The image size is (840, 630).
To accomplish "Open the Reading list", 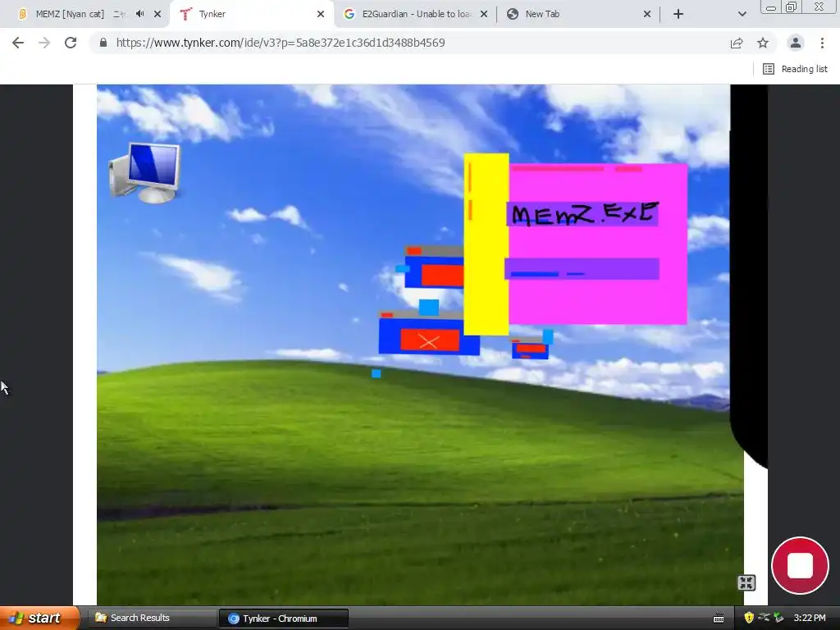I will 795,69.
